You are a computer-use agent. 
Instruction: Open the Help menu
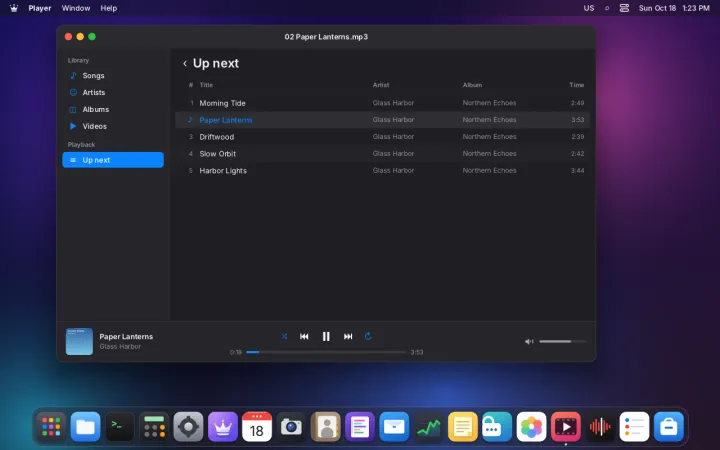point(109,8)
